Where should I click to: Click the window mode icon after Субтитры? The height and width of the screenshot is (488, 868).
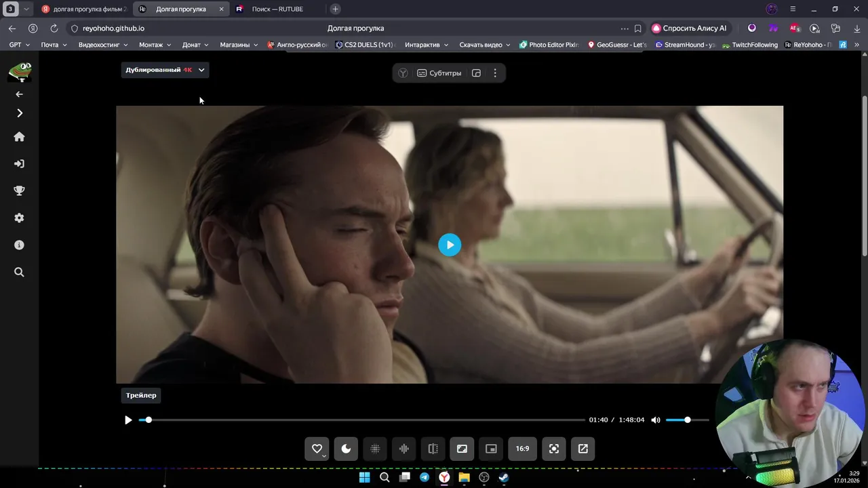pyautogui.click(x=476, y=73)
